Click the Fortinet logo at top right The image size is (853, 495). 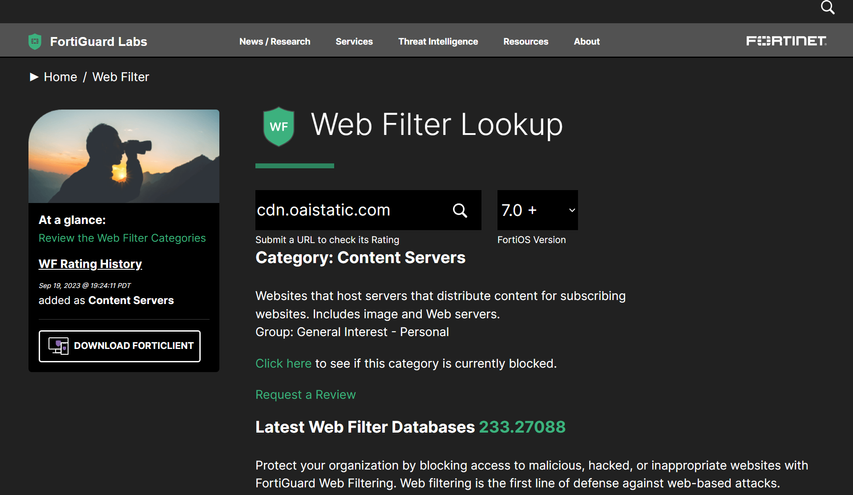pos(786,41)
